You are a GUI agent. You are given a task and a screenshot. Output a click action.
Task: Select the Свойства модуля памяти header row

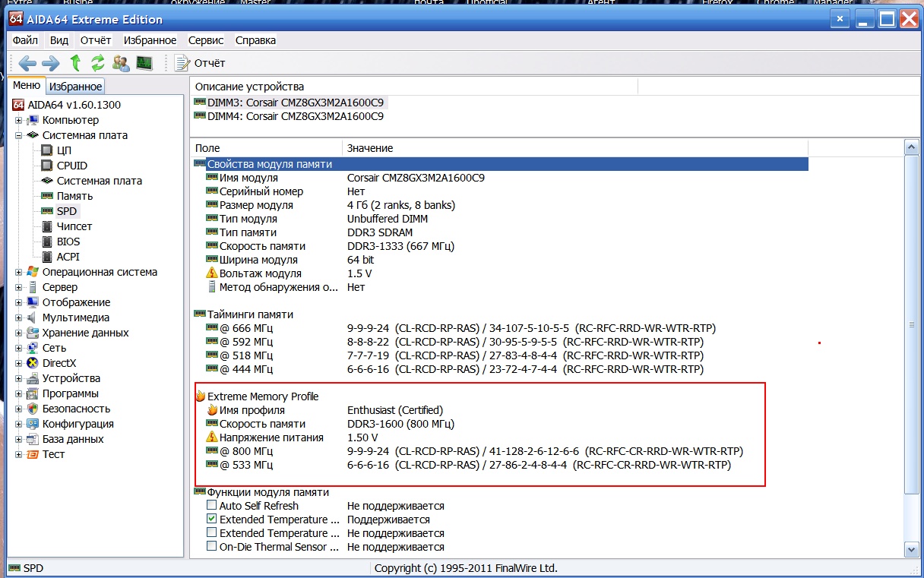click(501, 164)
